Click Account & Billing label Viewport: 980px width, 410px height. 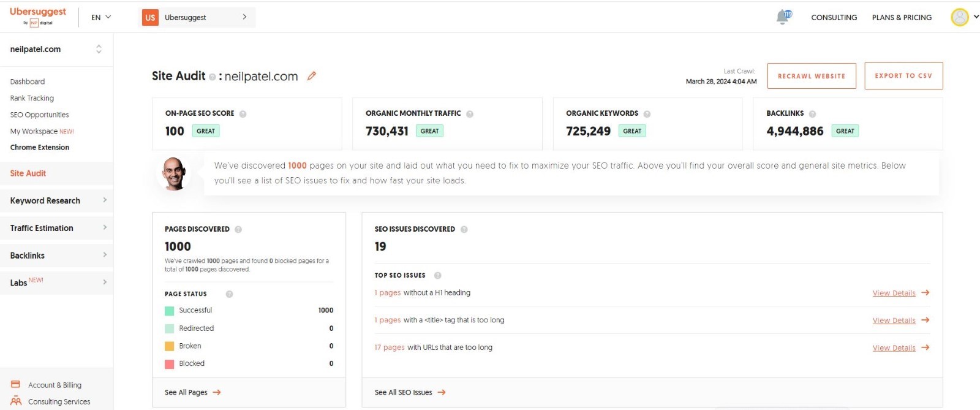click(55, 385)
